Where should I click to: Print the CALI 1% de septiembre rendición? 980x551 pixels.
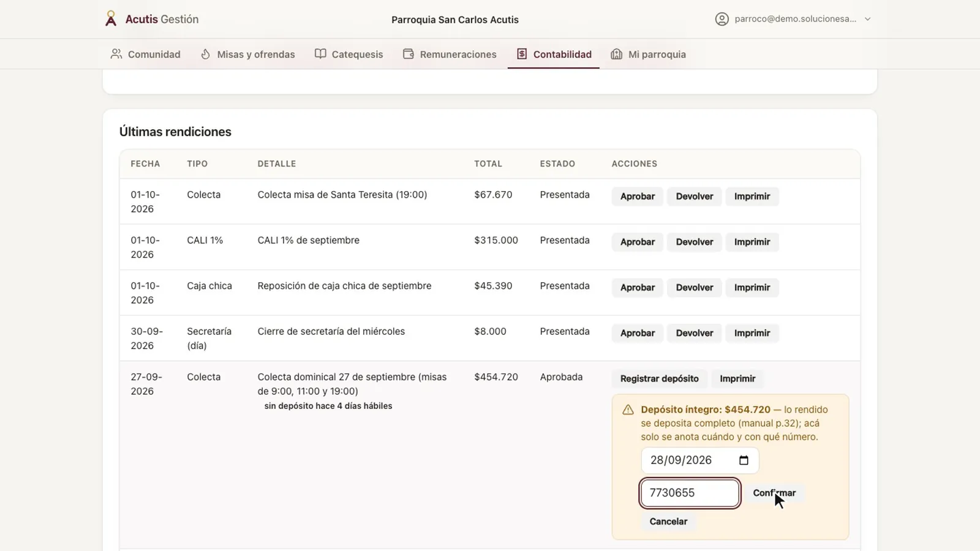pyautogui.click(x=752, y=242)
